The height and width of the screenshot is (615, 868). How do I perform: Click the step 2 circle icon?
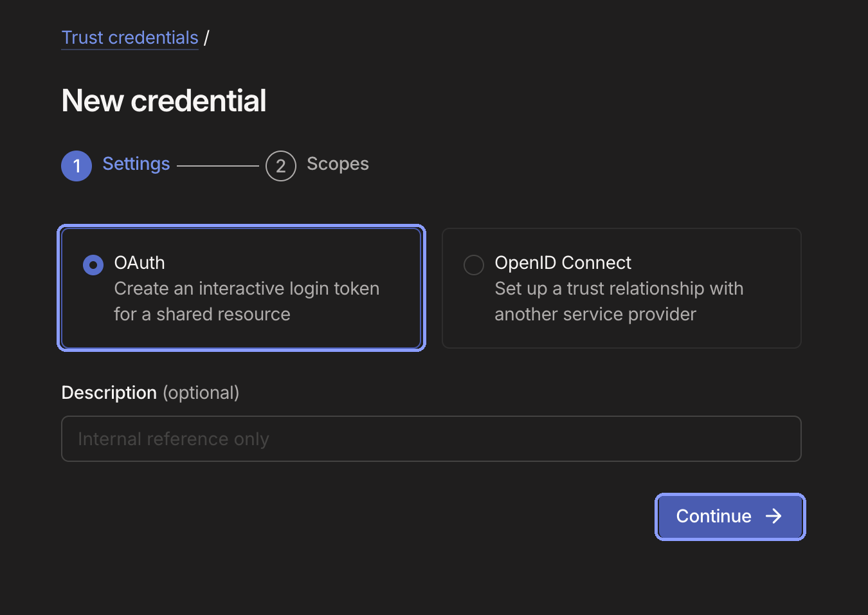point(281,166)
